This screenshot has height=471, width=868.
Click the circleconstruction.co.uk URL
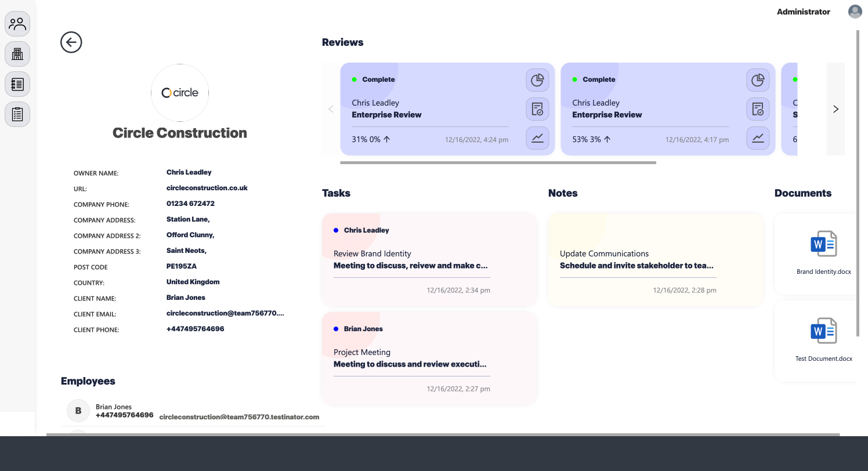[x=207, y=188]
